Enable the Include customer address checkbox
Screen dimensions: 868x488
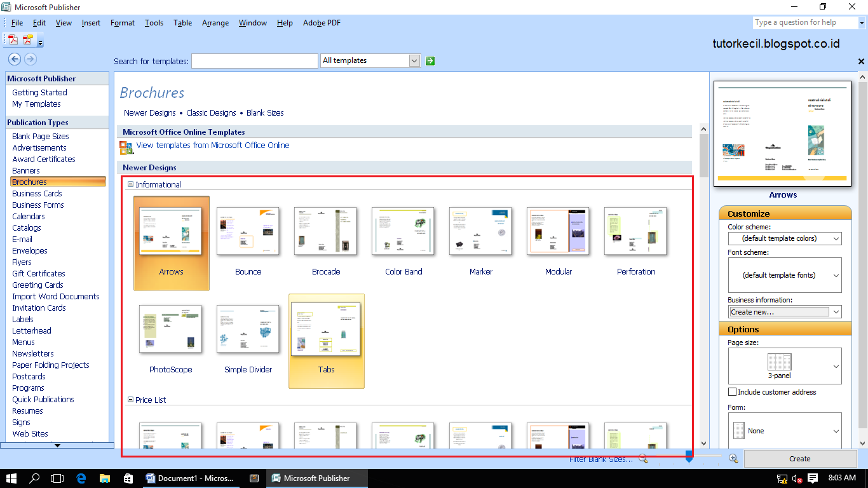[x=732, y=392]
